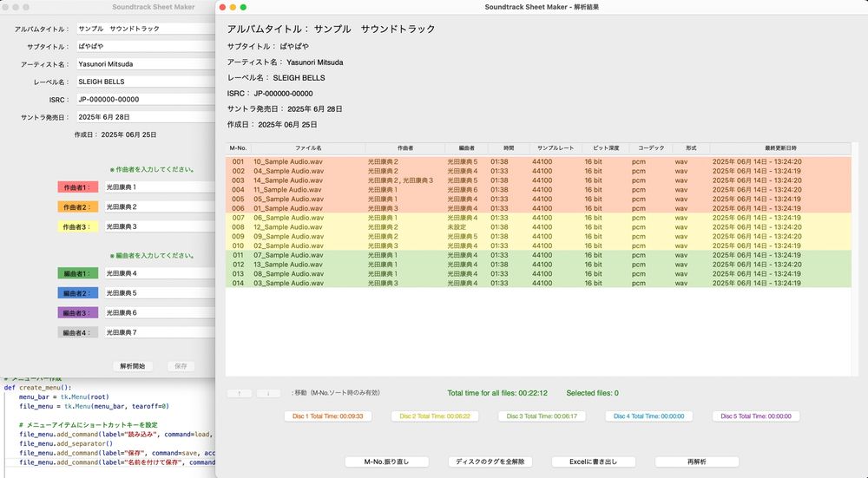
Task: Sort by ビット深度 column header
Action: 606,148
